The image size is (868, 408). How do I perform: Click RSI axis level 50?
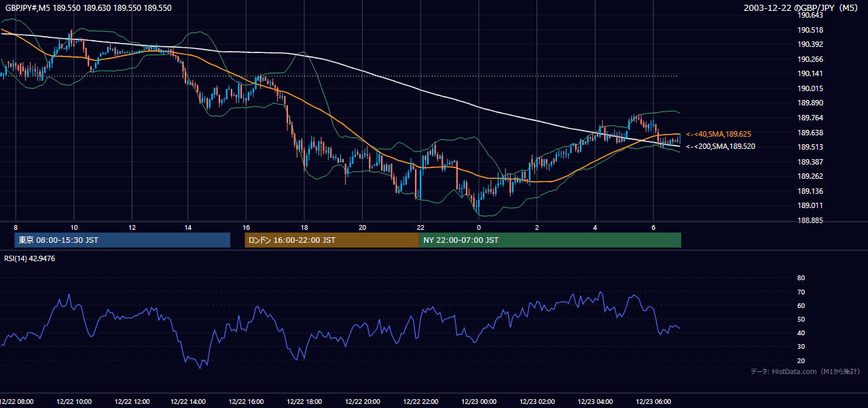tap(801, 319)
